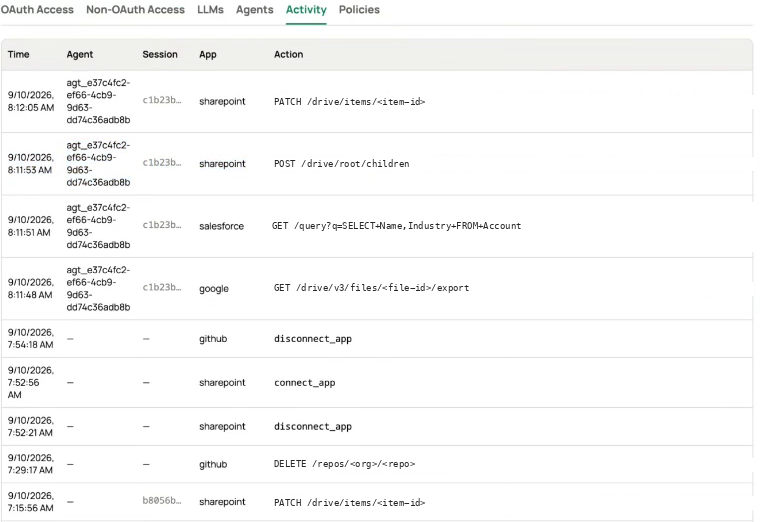Click the Session column header
This screenshot has height=522, width=763.
click(x=160, y=54)
